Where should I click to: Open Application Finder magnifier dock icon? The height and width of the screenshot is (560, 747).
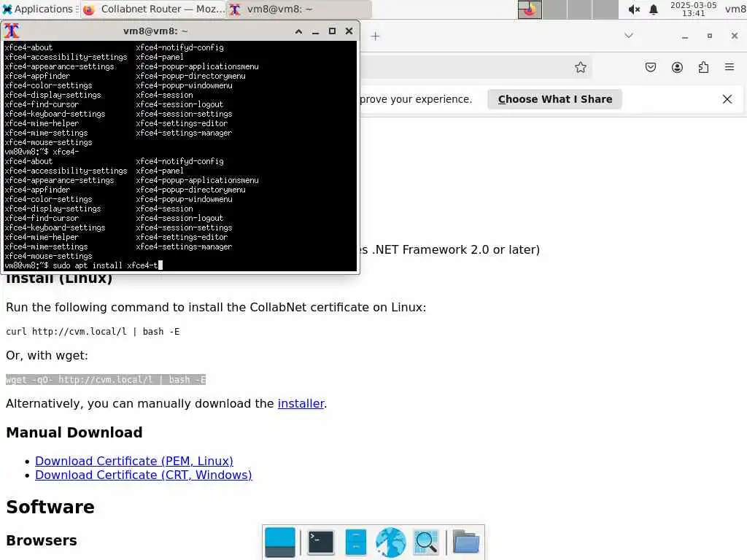(426, 542)
